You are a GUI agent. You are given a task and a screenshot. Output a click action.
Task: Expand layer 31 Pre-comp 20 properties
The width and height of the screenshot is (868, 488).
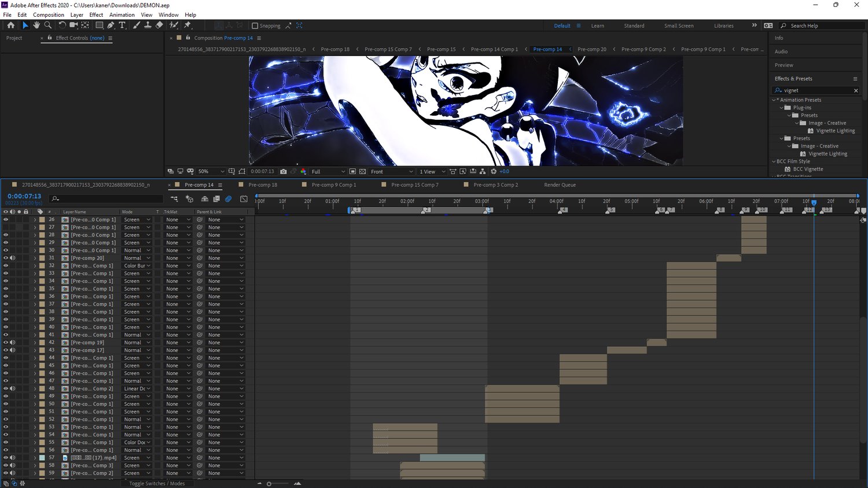coord(35,258)
